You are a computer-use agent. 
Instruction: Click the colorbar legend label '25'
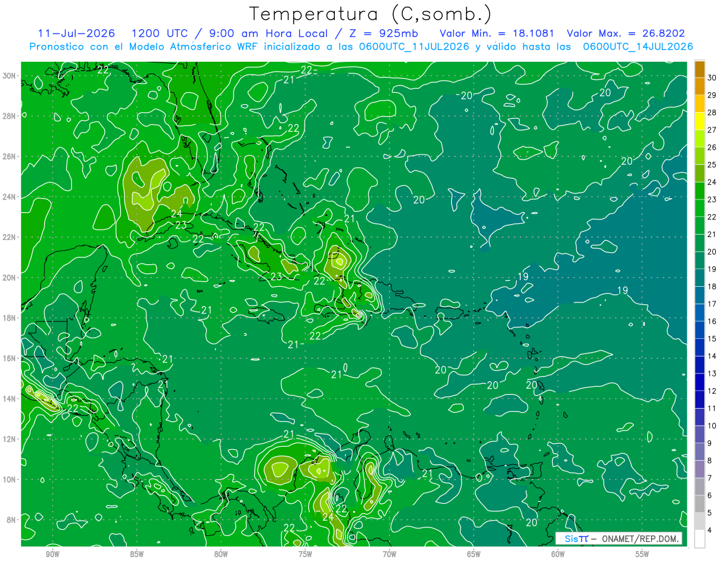tap(712, 165)
